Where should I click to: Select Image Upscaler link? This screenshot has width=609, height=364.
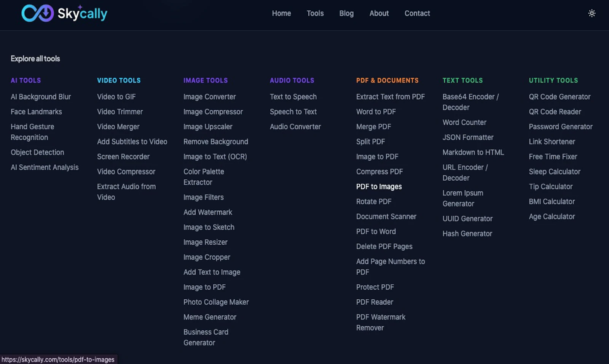208,127
